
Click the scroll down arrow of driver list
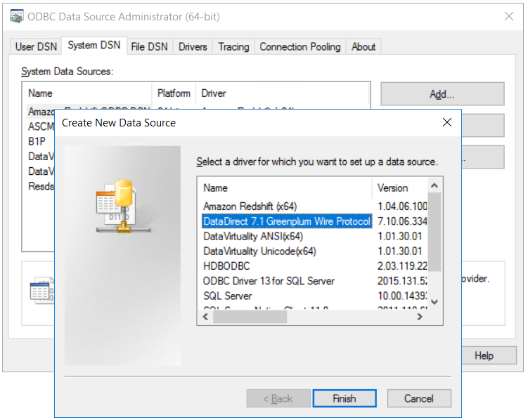coord(434,301)
